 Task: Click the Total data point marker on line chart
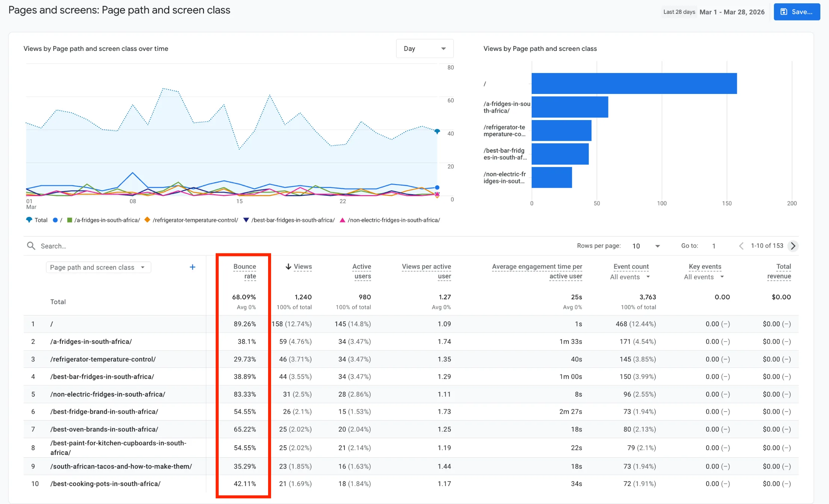coord(437,131)
